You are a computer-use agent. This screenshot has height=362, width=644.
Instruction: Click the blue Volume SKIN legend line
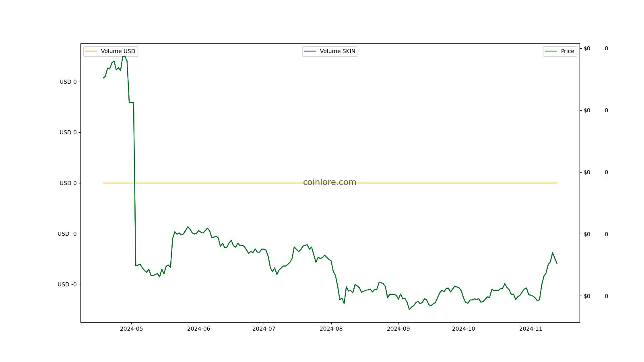point(310,51)
